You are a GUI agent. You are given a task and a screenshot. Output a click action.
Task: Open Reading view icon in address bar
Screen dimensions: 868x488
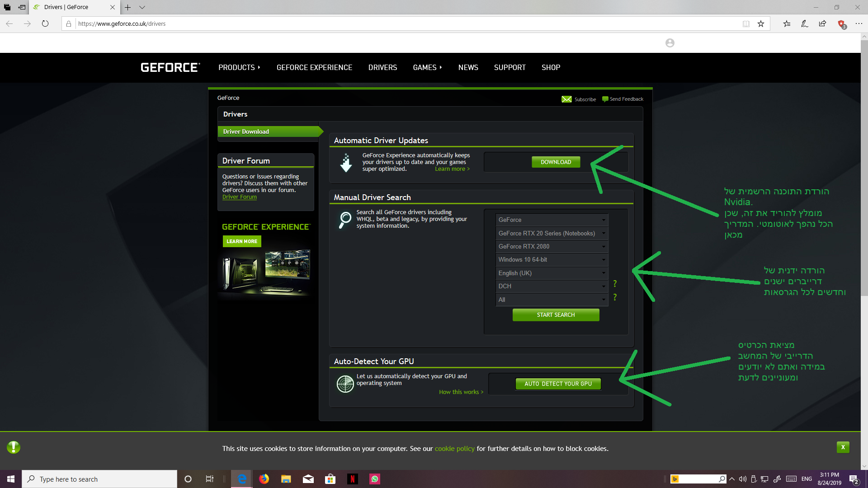(746, 24)
